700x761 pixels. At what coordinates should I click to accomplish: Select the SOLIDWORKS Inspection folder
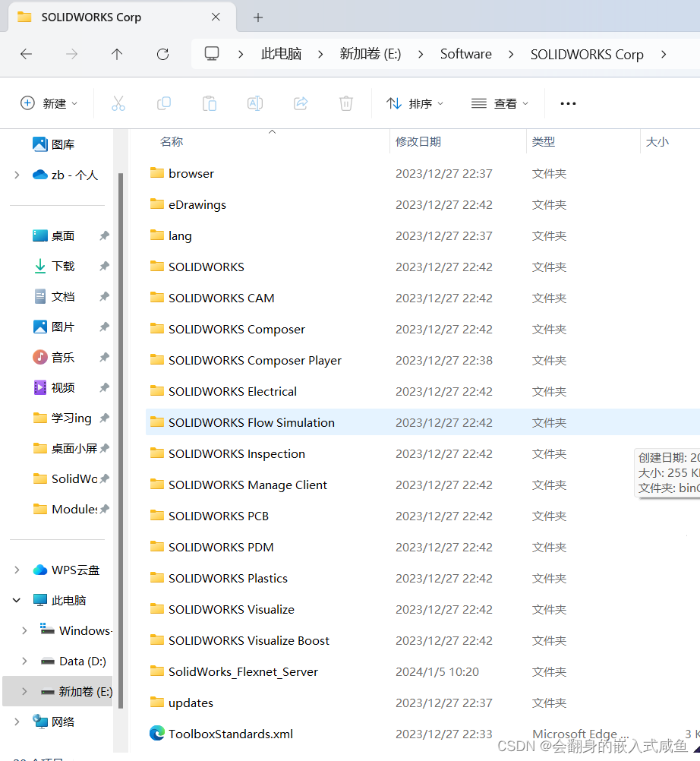point(422,453)
